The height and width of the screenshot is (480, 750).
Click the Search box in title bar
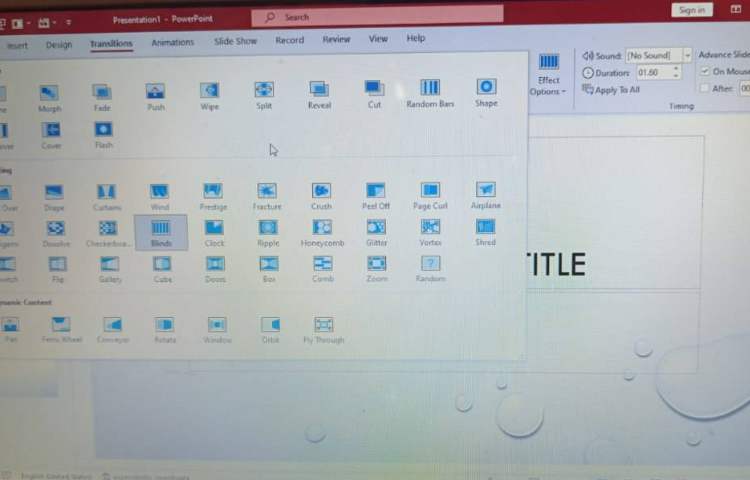click(377, 16)
